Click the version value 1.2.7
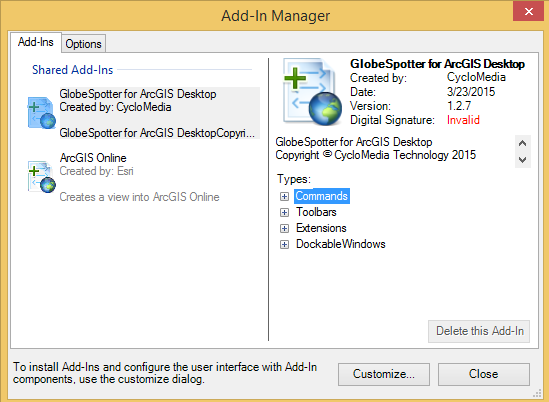Screen dimensions: 549x402 (459, 106)
